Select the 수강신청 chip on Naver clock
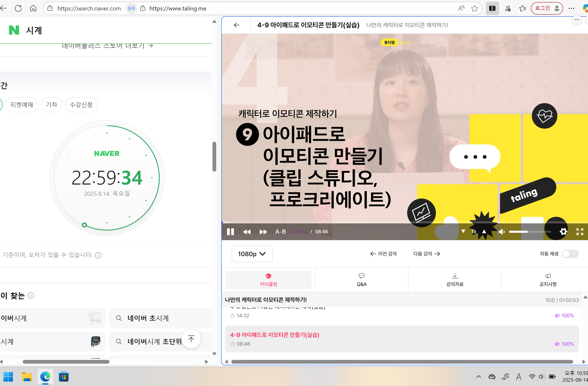The width and height of the screenshot is (588, 386). pos(81,105)
